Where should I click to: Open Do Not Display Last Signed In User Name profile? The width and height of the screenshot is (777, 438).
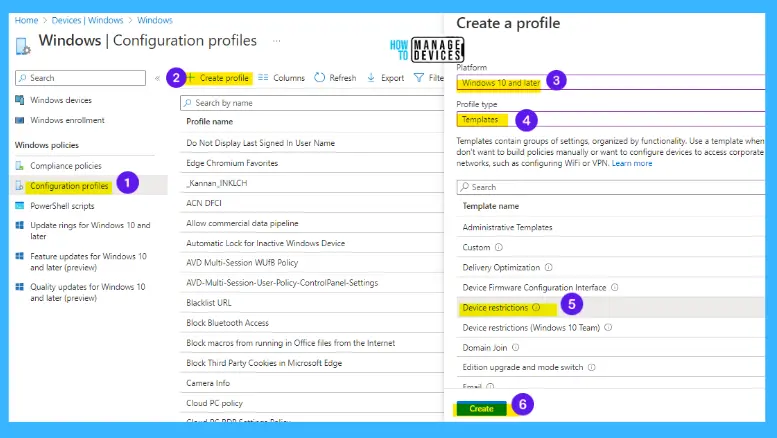click(x=261, y=143)
